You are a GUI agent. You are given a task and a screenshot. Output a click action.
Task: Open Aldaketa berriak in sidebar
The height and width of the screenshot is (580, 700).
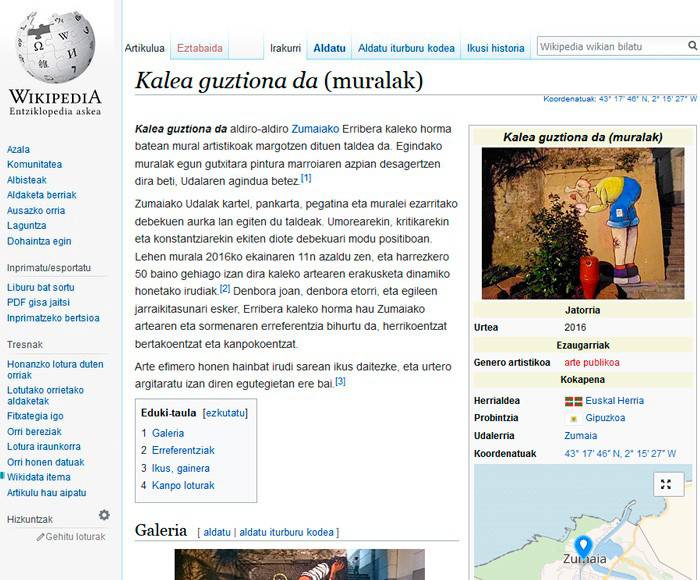click(42, 195)
